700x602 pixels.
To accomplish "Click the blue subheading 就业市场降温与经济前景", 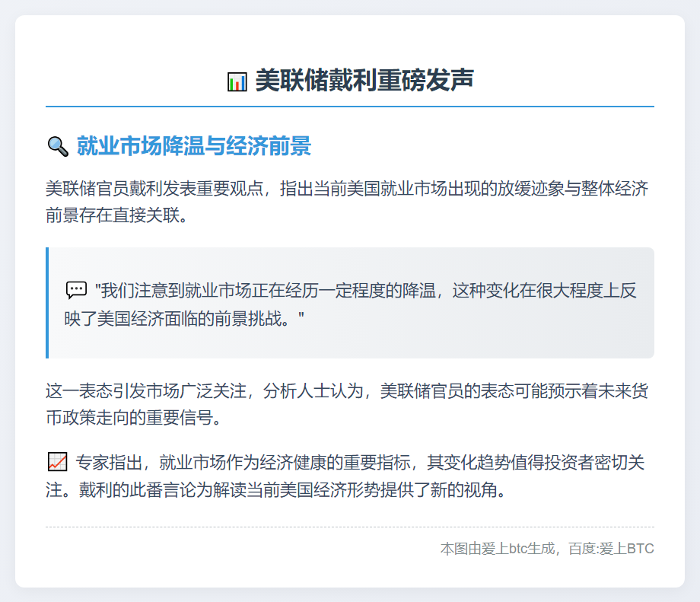I will [x=193, y=146].
